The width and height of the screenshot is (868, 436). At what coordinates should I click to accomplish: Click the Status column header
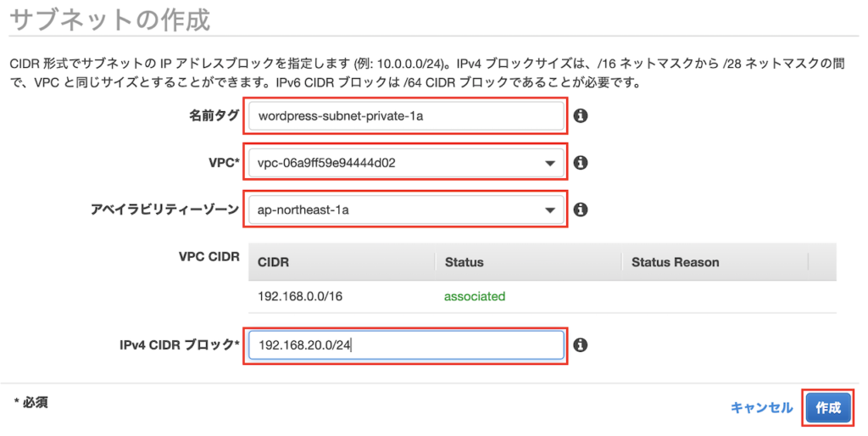(464, 262)
